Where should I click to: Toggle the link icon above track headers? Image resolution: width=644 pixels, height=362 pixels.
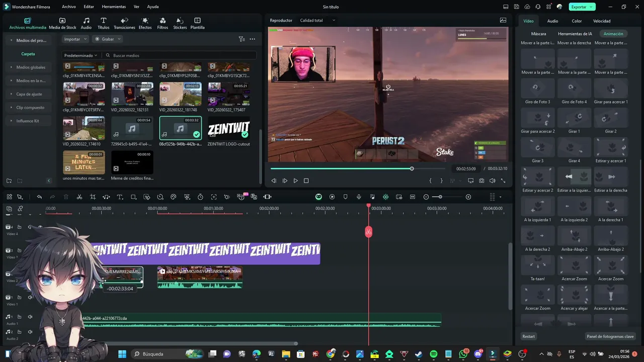(x=20, y=209)
